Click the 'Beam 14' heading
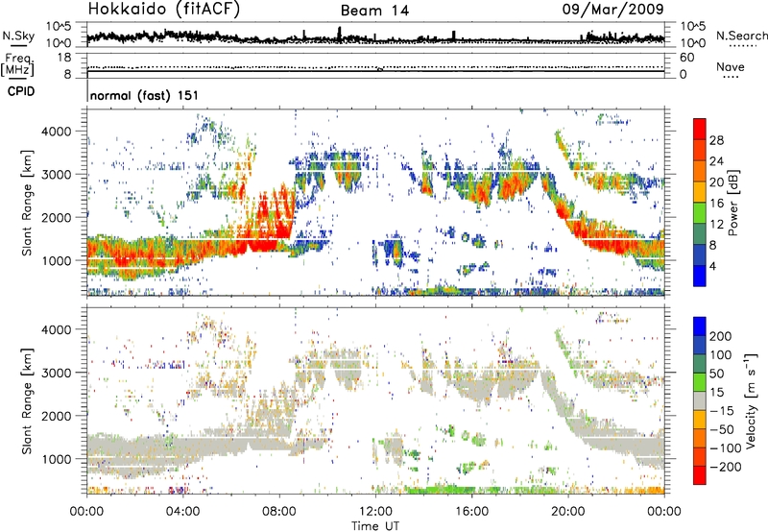This screenshot has height=532, width=768. click(x=374, y=11)
